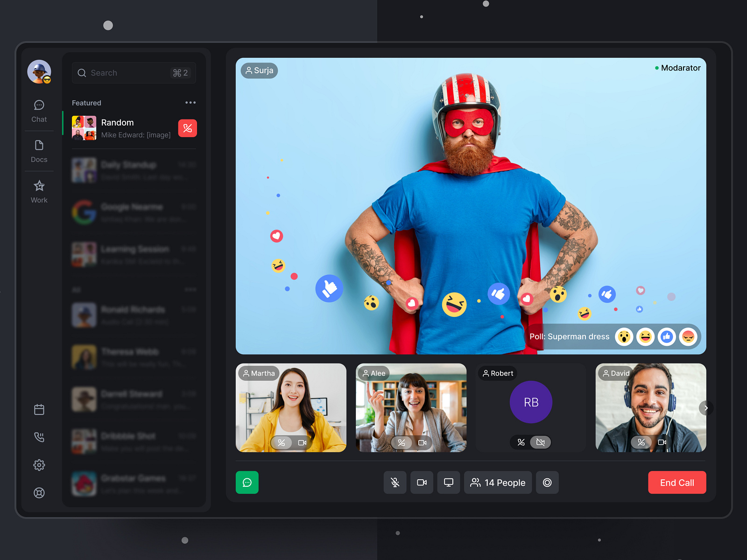Image resolution: width=747 pixels, height=560 pixels.
Task: Click the Robert name tag
Action: [498, 373]
